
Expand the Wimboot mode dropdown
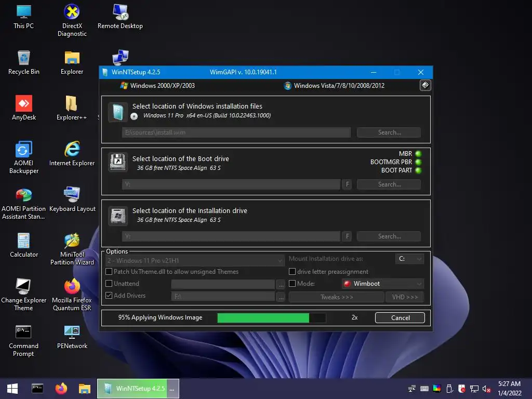(x=383, y=284)
